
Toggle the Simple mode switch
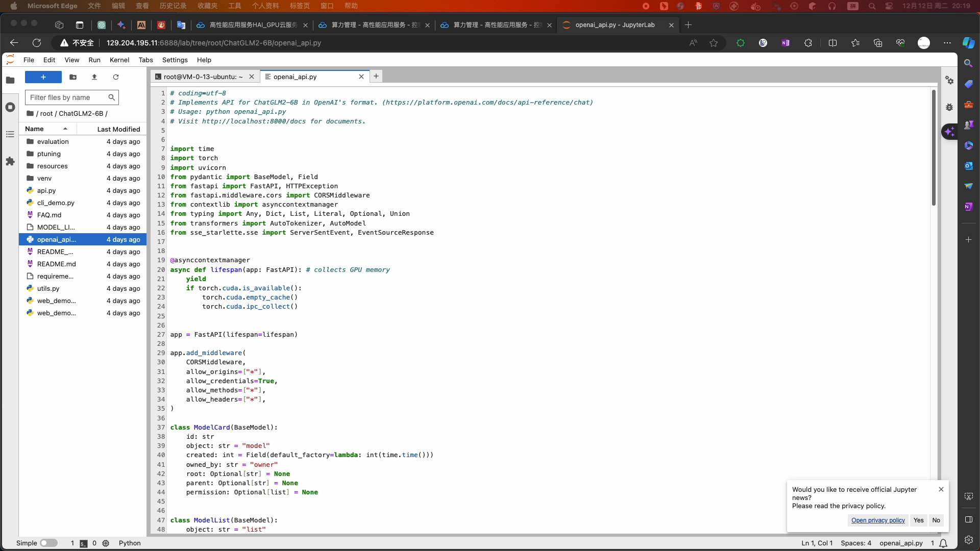48,543
